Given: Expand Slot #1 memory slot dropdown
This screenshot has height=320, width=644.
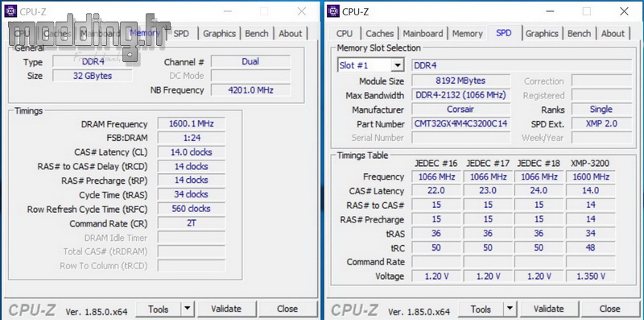Looking at the screenshot, I should pos(398,65).
